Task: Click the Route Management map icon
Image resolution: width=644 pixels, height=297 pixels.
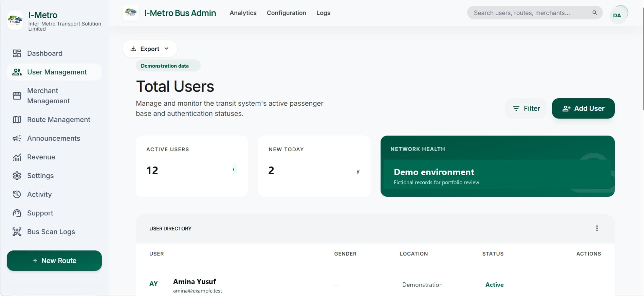Action: (17, 120)
